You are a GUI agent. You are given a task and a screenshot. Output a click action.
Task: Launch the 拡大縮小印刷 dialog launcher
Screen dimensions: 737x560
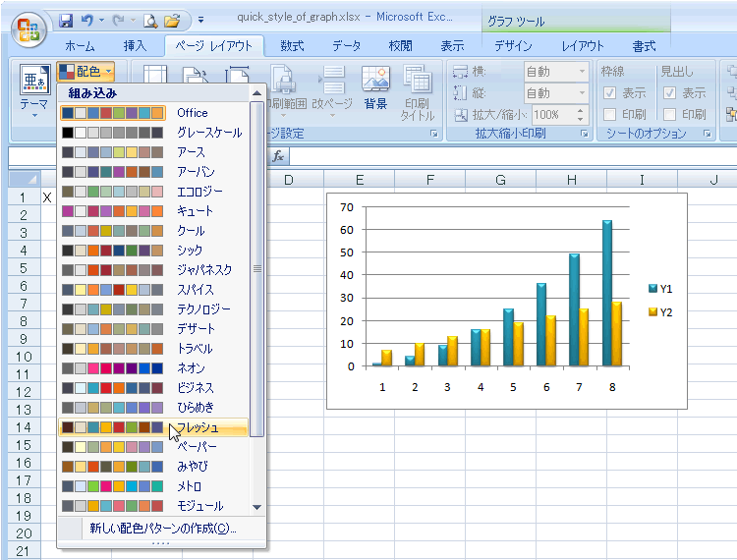click(585, 134)
